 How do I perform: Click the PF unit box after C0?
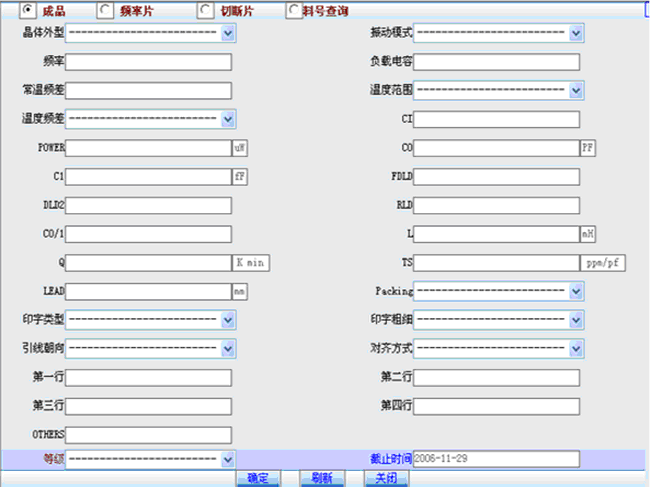coord(588,148)
